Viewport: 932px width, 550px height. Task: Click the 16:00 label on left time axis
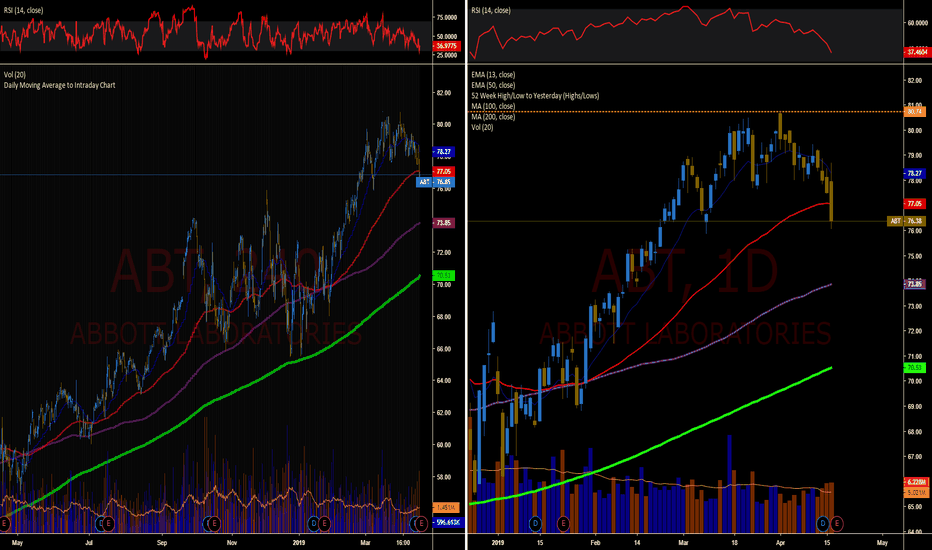click(403, 542)
